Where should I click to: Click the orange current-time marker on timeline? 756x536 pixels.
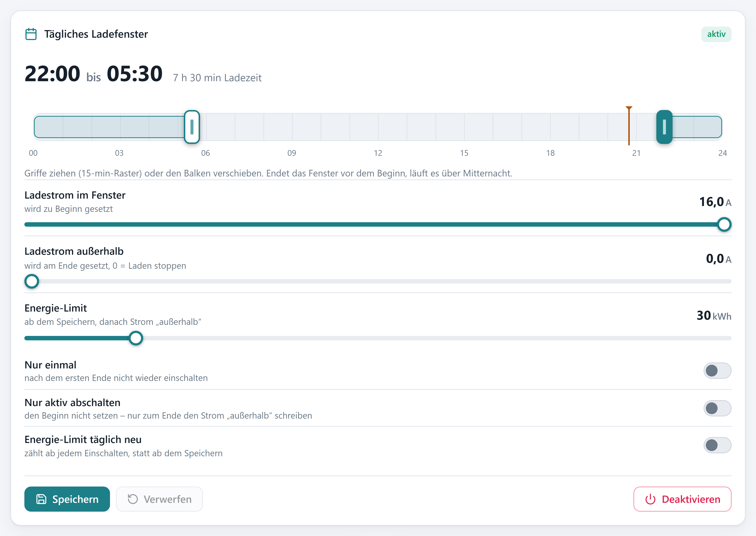coord(629,126)
